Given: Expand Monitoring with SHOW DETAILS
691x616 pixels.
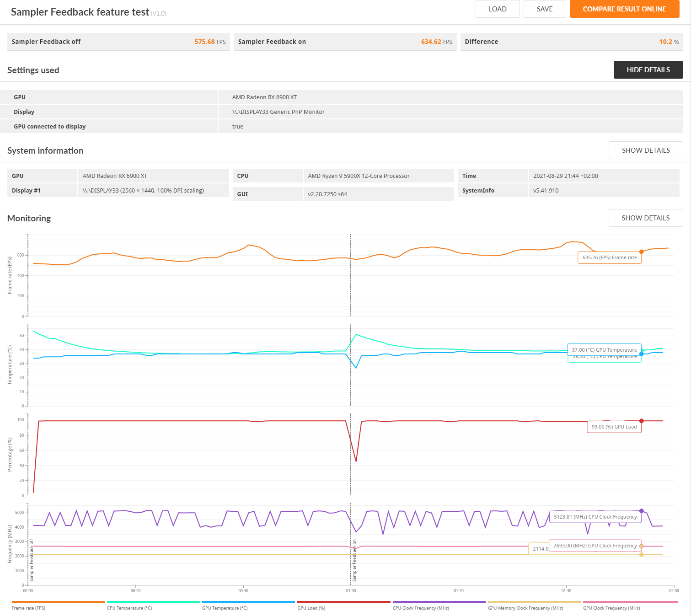Looking at the screenshot, I should (646, 218).
